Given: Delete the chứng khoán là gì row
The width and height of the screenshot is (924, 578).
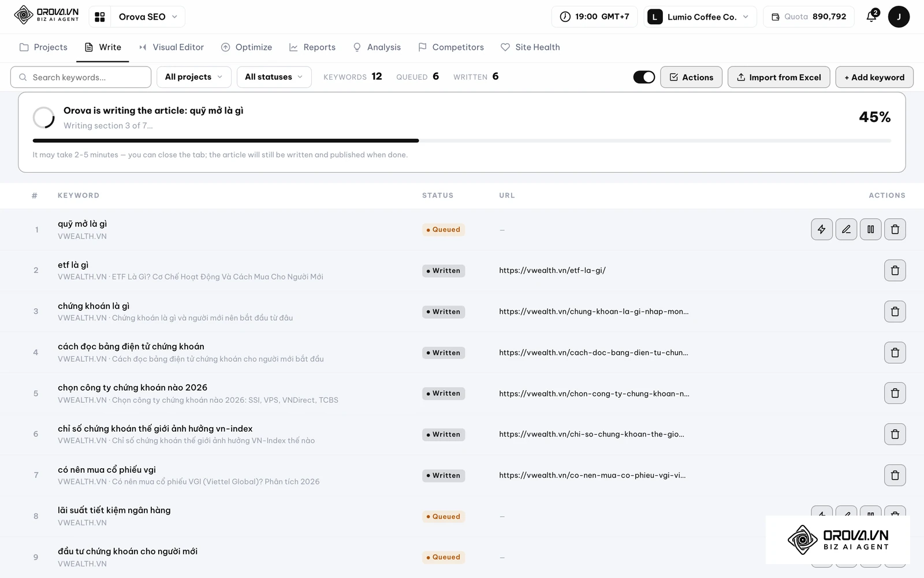Looking at the screenshot, I should pyautogui.click(x=895, y=312).
